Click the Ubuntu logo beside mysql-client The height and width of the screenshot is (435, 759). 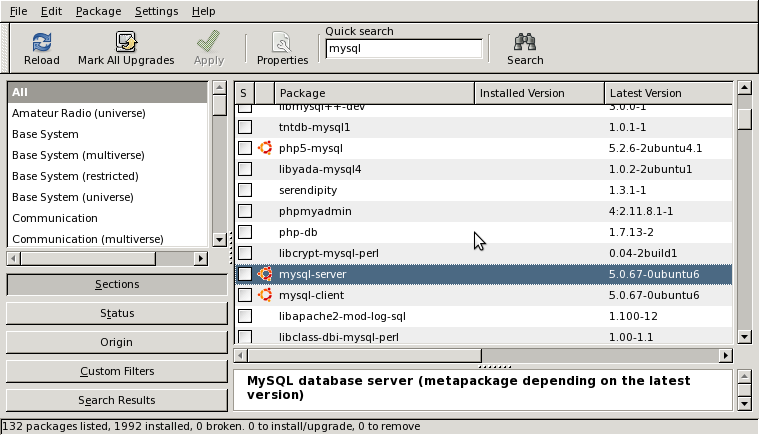(265, 295)
